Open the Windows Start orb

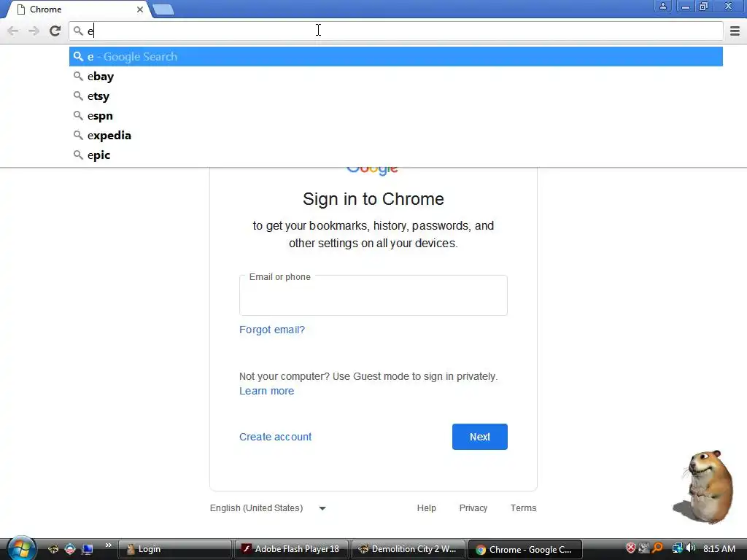(20, 548)
